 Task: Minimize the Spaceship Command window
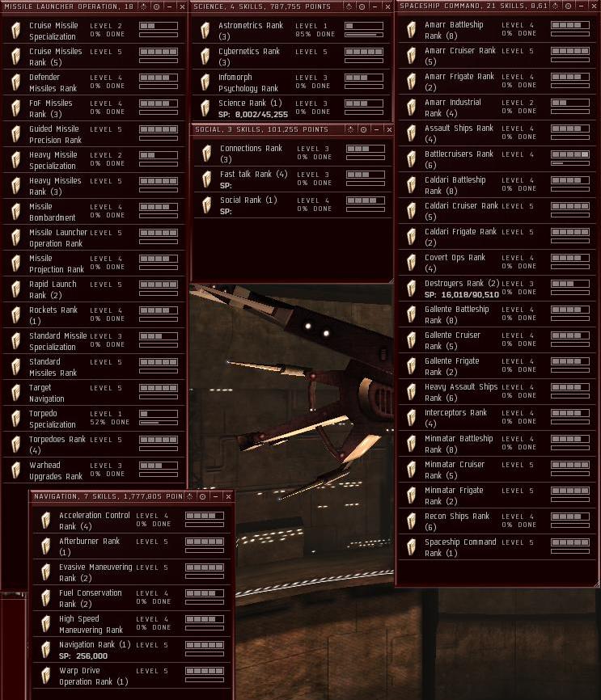pyautogui.click(x=581, y=6)
